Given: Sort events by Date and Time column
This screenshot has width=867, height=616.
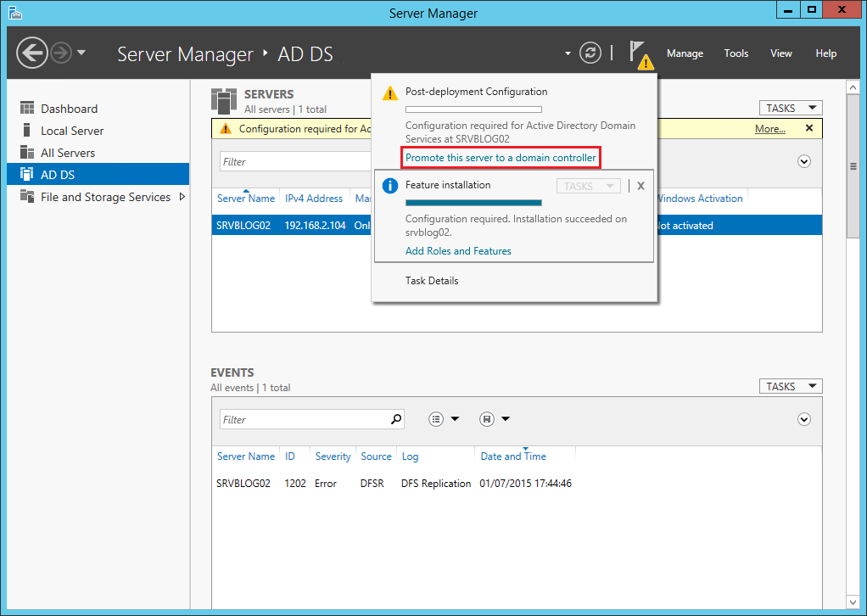Looking at the screenshot, I should (x=513, y=456).
